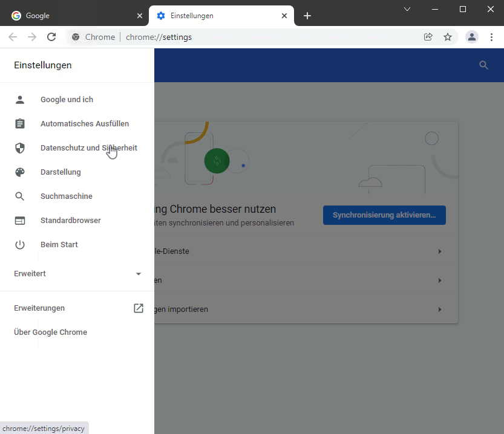Open the Erweiterungen link
The width and height of the screenshot is (504, 434).
pyautogui.click(x=77, y=308)
